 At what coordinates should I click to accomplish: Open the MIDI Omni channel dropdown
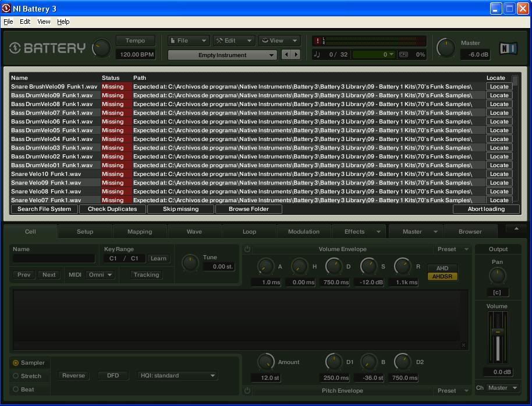100,275
